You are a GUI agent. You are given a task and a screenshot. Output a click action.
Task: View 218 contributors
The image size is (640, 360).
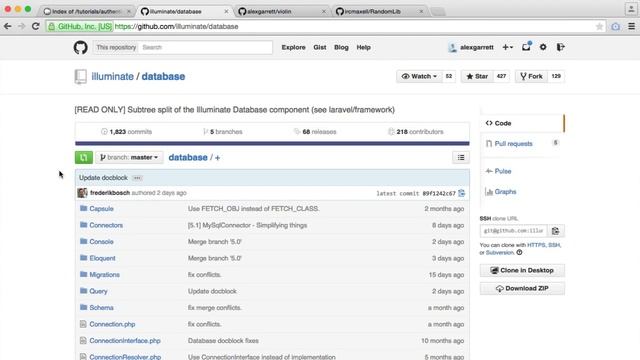tap(416, 132)
